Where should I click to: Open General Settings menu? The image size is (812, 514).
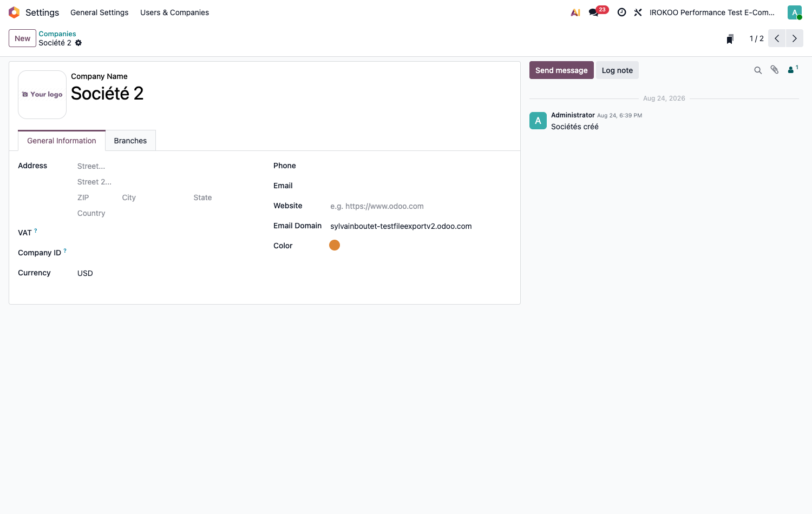[x=100, y=12]
